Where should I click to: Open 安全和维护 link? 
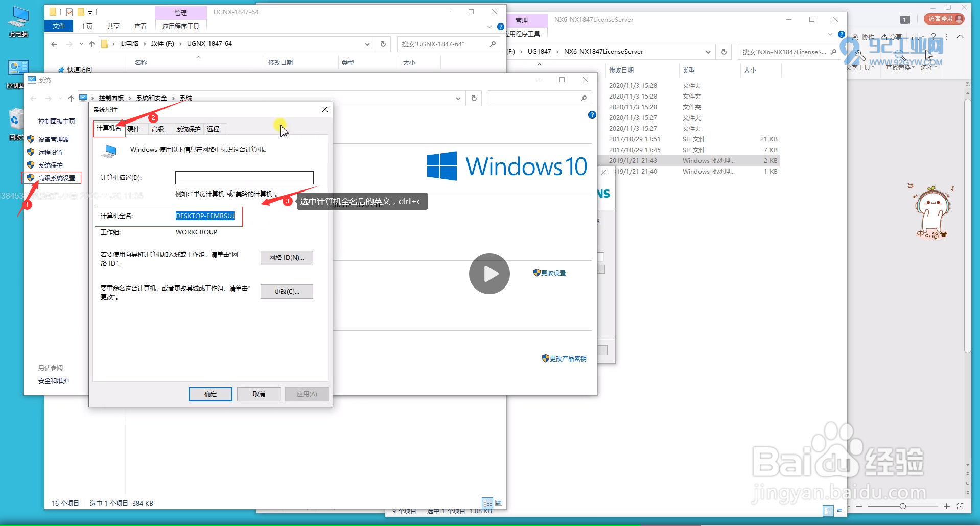(x=54, y=380)
